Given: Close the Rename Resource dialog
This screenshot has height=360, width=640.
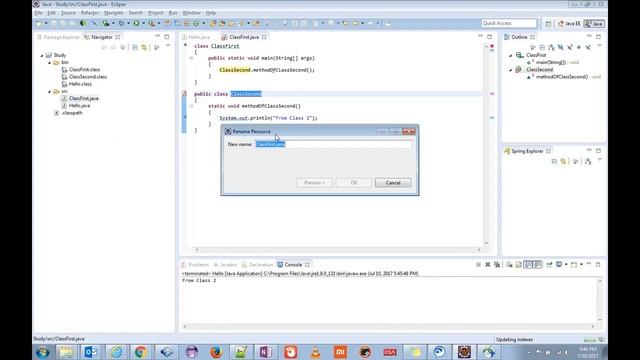Looking at the screenshot, I should click(x=409, y=131).
